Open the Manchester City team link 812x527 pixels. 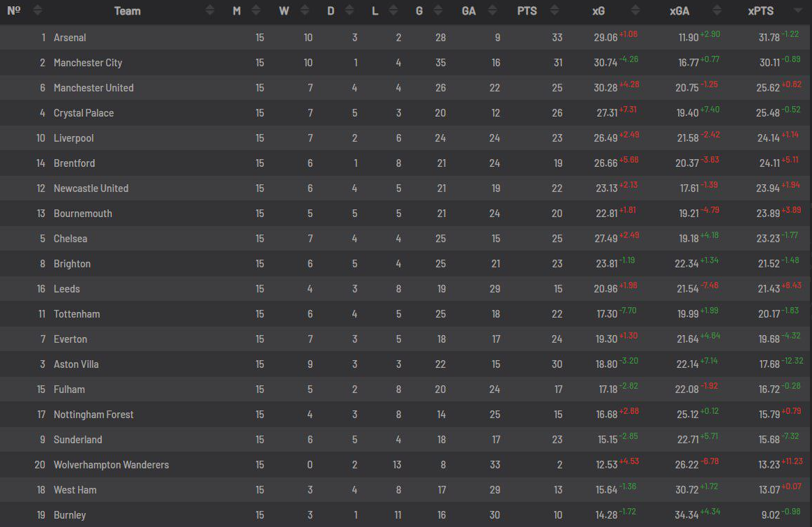pos(88,63)
